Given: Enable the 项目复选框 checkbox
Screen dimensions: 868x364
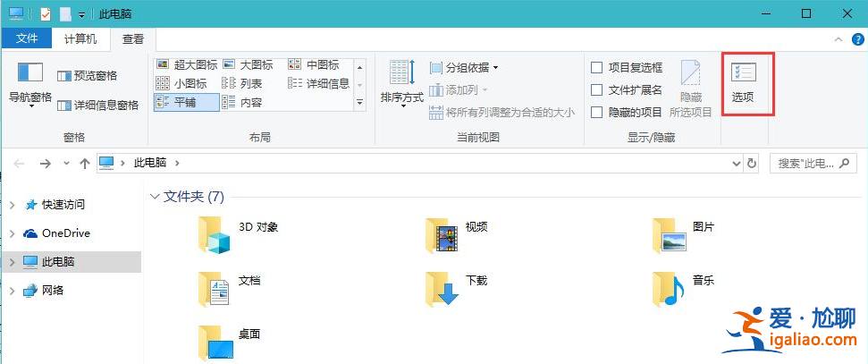Looking at the screenshot, I should [x=597, y=67].
